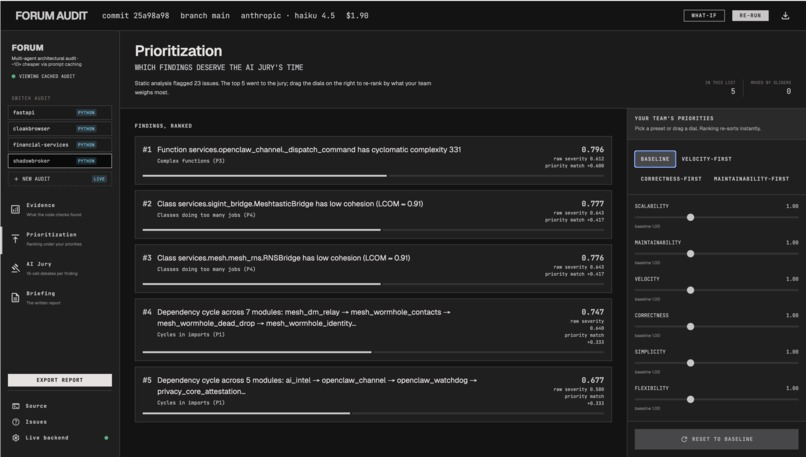Switch to the cloakbrowser audit
The width and height of the screenshot is (806, 457).
(60, 129)
